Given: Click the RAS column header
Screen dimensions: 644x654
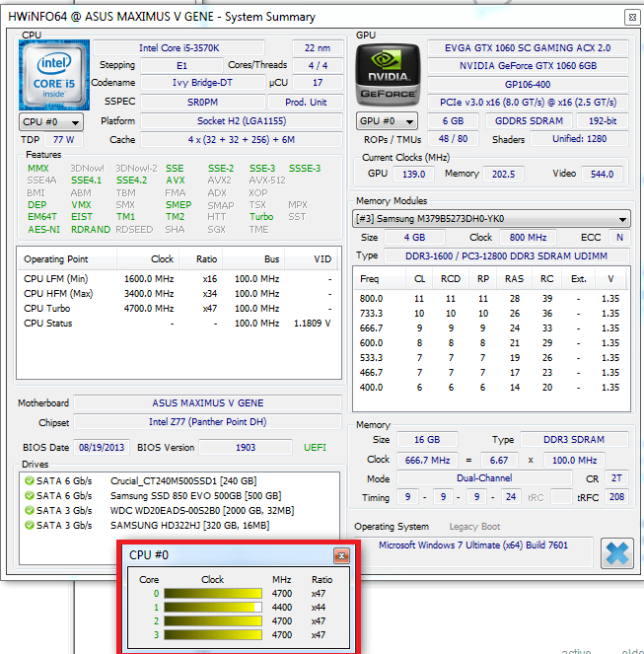Looking at the screenshot, I should point(514,278).
